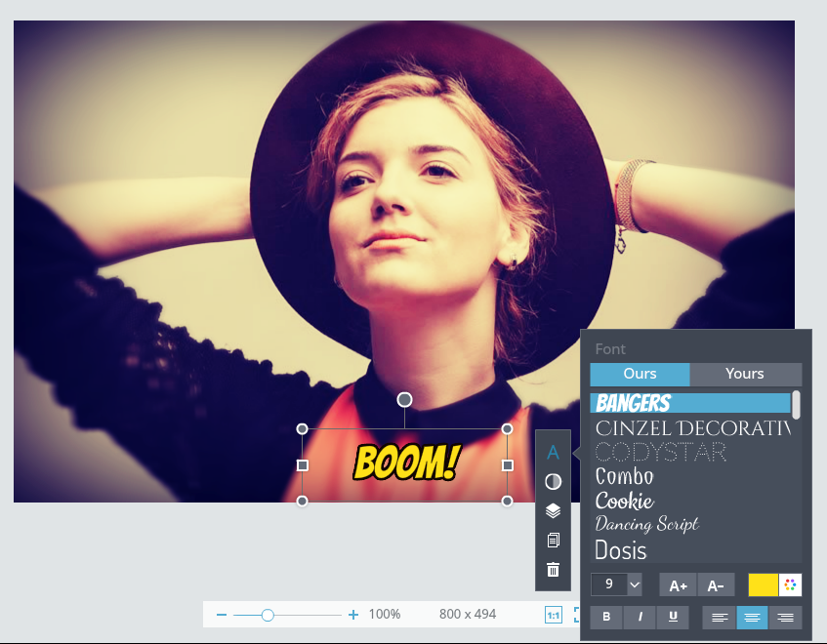Open the fade and blend circle icon
Viewport: 827px width, 644px height.
[553, 482]
